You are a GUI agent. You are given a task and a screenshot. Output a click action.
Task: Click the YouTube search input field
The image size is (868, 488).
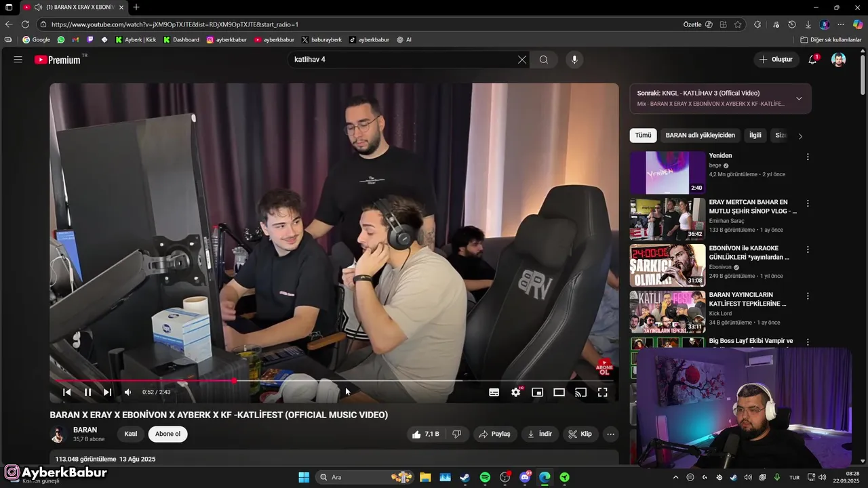(x=403, y=60)
